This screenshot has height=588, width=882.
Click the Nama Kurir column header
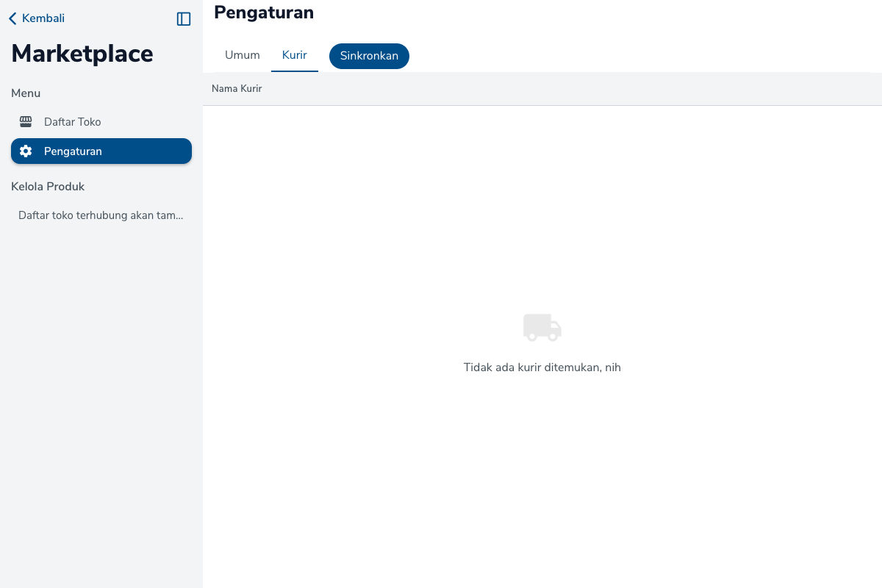coord(237,89)
